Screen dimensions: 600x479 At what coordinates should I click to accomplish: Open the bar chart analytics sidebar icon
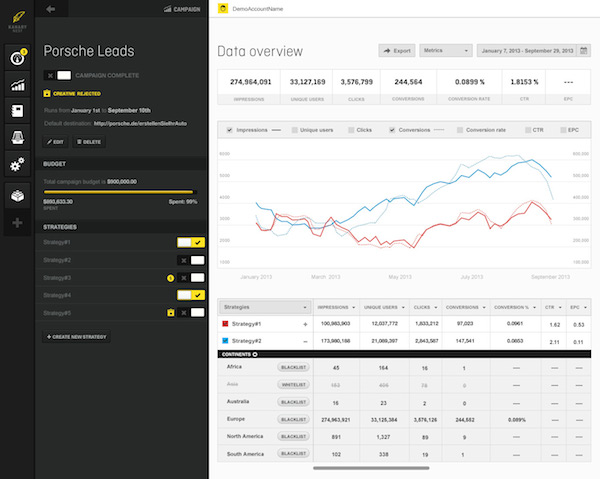click(x=17, y=84)
